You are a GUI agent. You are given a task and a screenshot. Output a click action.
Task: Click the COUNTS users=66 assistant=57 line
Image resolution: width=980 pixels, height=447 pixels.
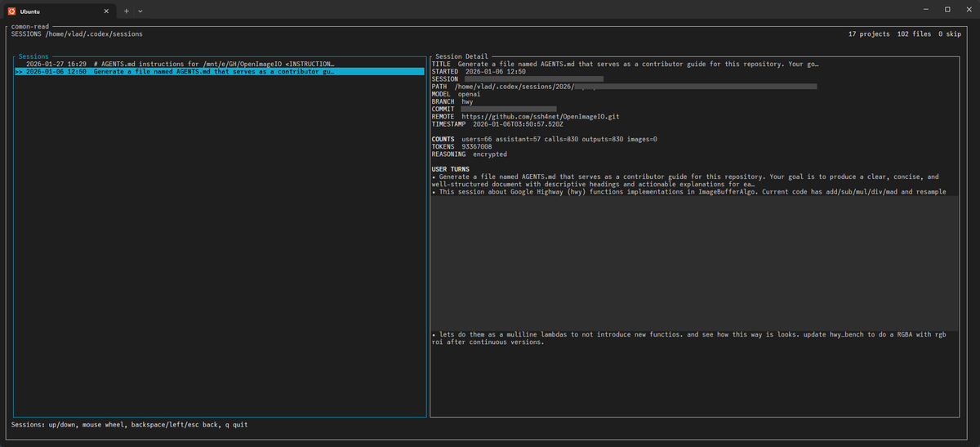(x=544, y=139)
